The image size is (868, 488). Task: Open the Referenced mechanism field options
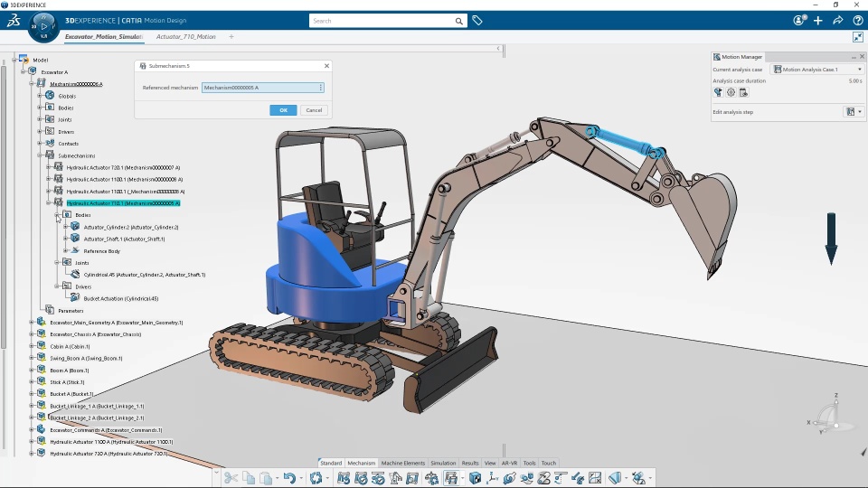[x=320, y=88]
